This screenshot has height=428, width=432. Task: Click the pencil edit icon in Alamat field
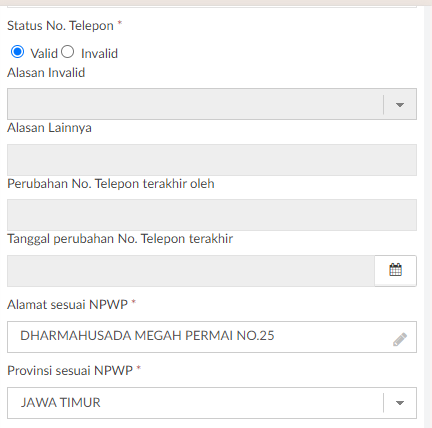coord(400,339)
